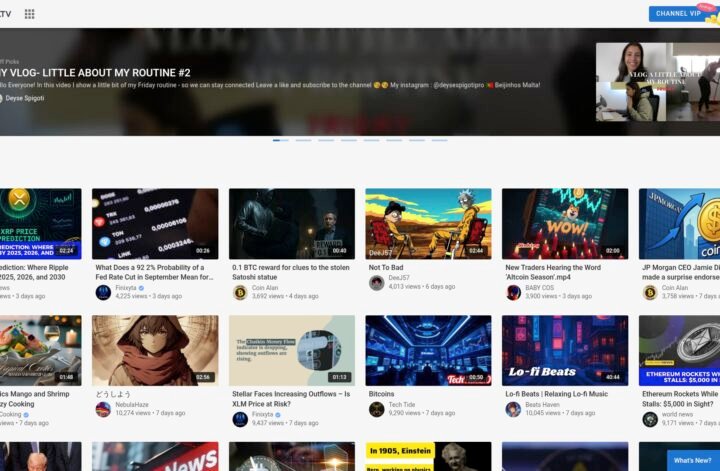Open the featured vlog video title
Screen dimensions: 720x471
tap(95, 73)
